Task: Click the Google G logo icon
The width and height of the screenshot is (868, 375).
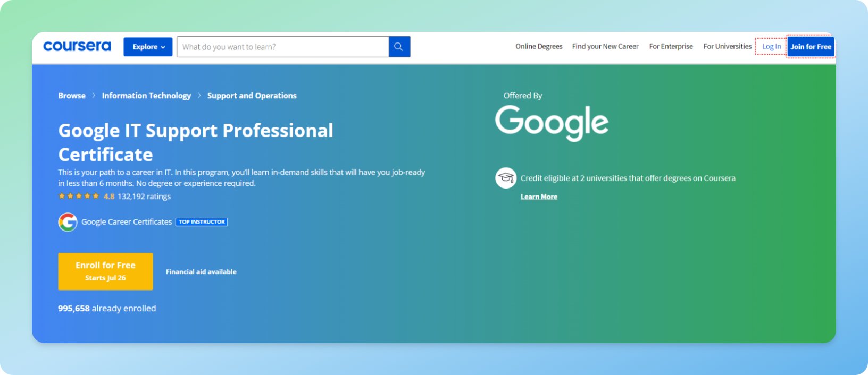Action: 68,222
